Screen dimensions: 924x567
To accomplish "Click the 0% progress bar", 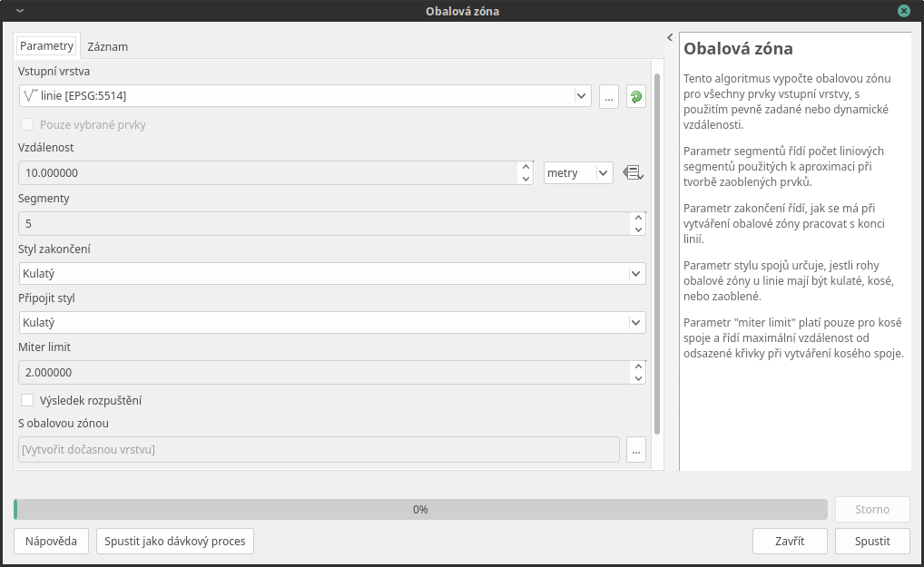I will click(421, 509).
